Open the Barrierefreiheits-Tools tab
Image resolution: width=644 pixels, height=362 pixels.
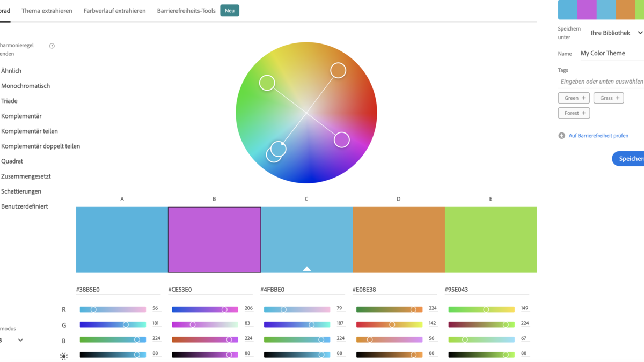[186, 11]
